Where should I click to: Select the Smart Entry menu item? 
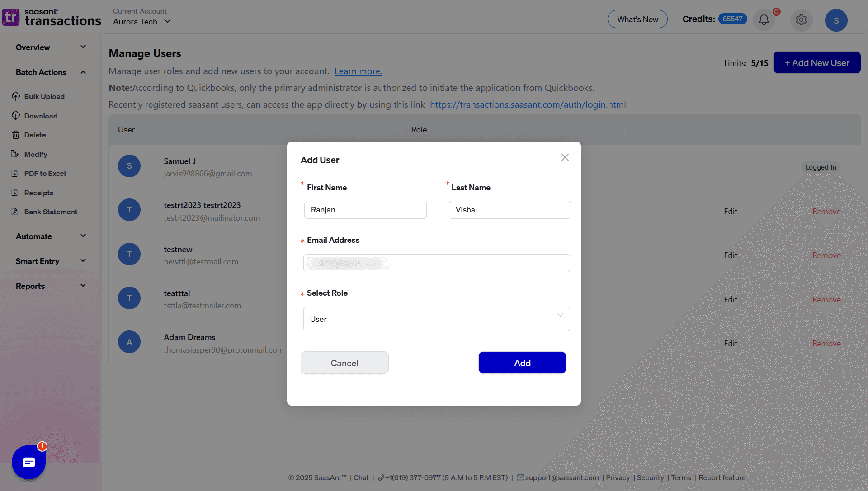(49, 261)
